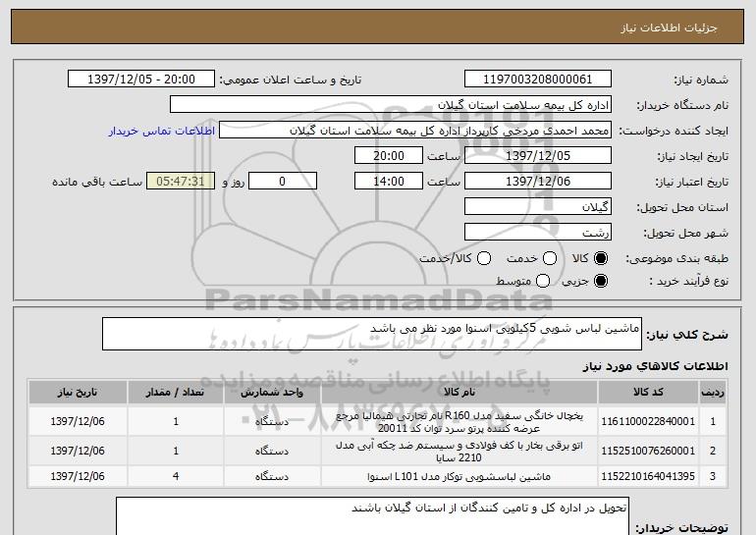Click the buyer organization name field

[x=391, y=105]
